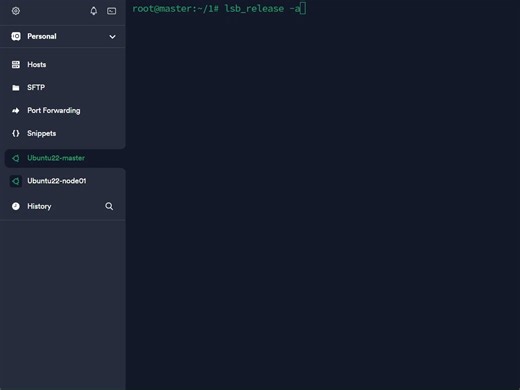Click the Ubuntu22-master connection icon
The width and height of the screenshot is (520, 390).
[x=16, y=158]
